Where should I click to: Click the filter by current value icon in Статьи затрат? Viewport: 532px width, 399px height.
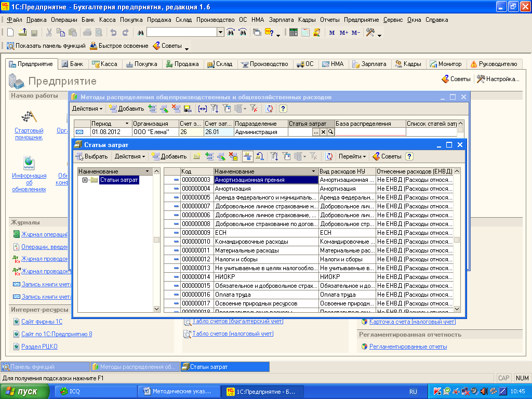point(287,156)
